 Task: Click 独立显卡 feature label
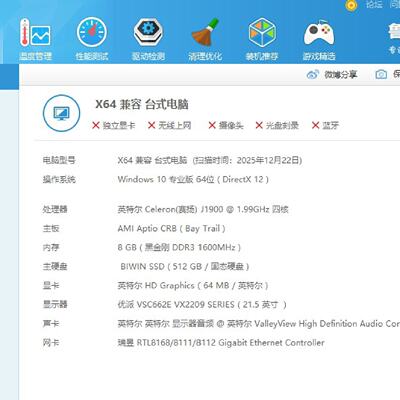[119, 125]
